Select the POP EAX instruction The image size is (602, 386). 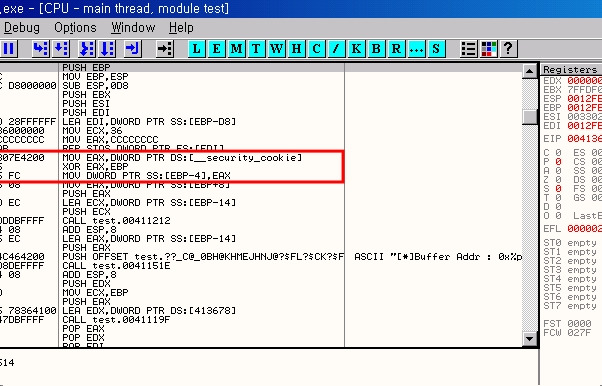point(83,329)
